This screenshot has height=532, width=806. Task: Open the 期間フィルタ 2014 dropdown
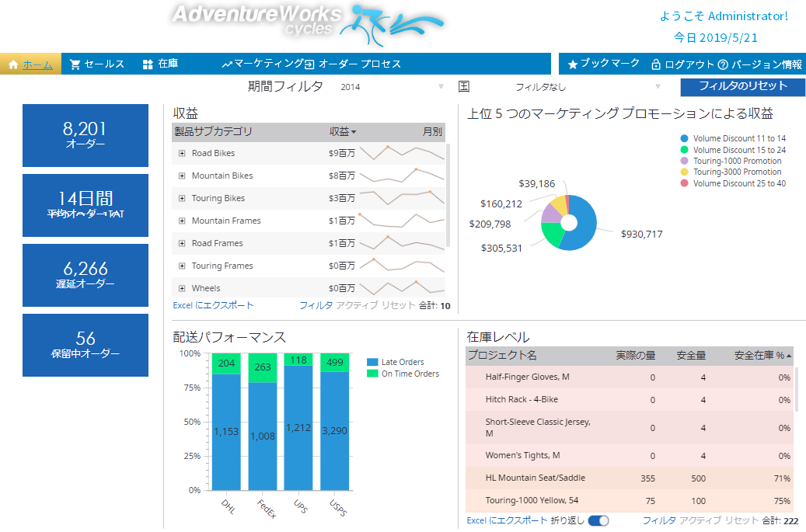(393, 87)
